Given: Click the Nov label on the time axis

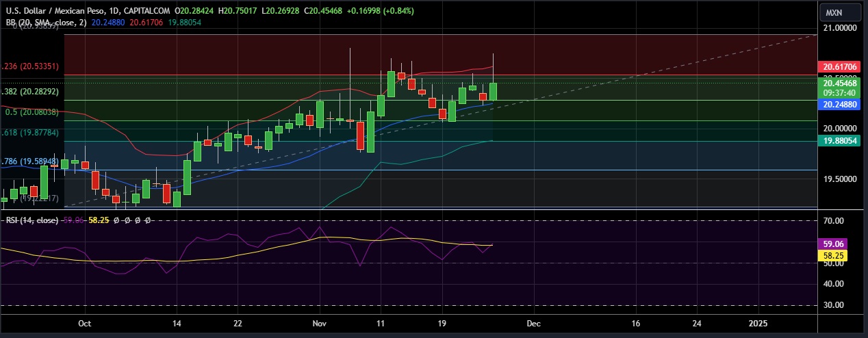Looking at the screenshot, I should [x=320, y=322].
